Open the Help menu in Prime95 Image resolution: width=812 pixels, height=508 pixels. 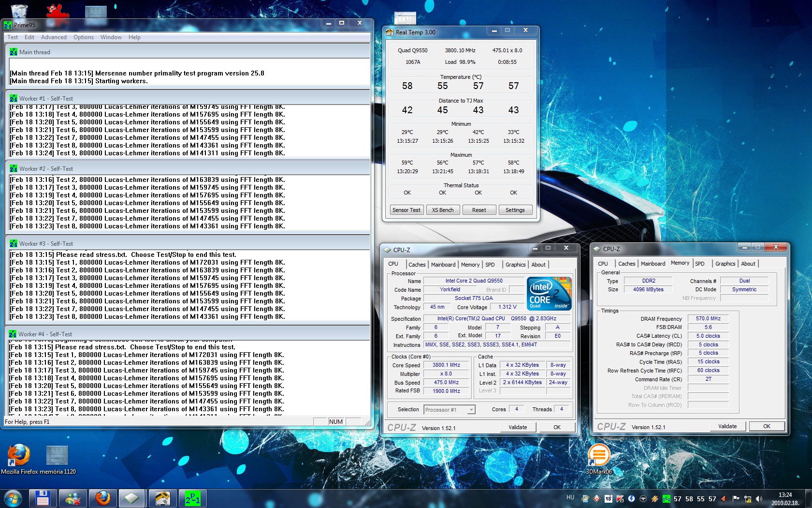coord(134,37)
